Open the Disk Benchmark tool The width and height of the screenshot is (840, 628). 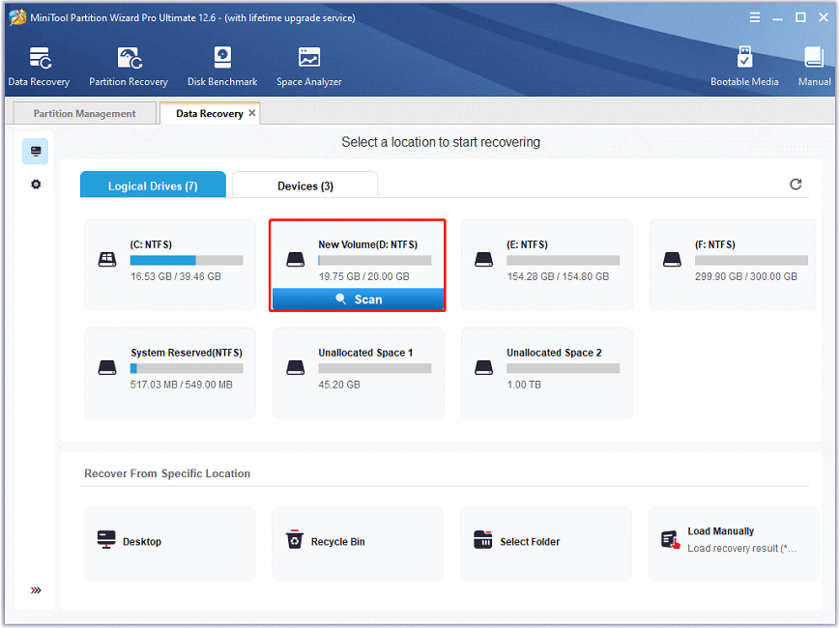click(x=222, y=67)
